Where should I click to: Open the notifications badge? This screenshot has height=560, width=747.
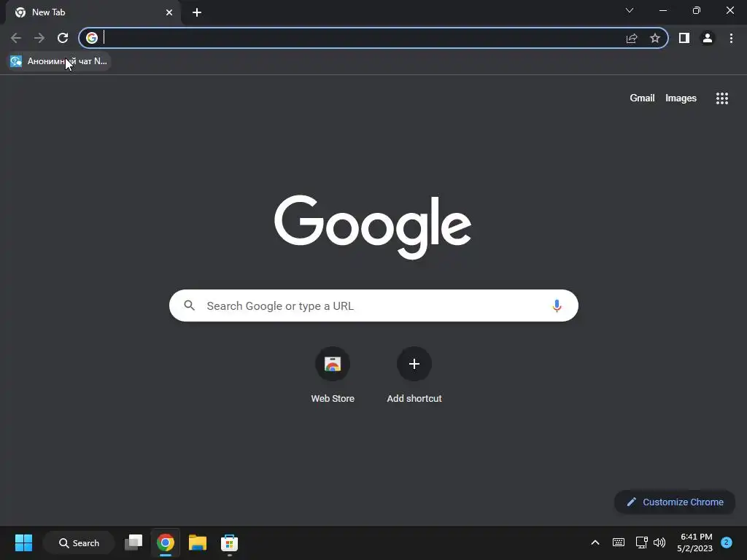pos(727,542)
